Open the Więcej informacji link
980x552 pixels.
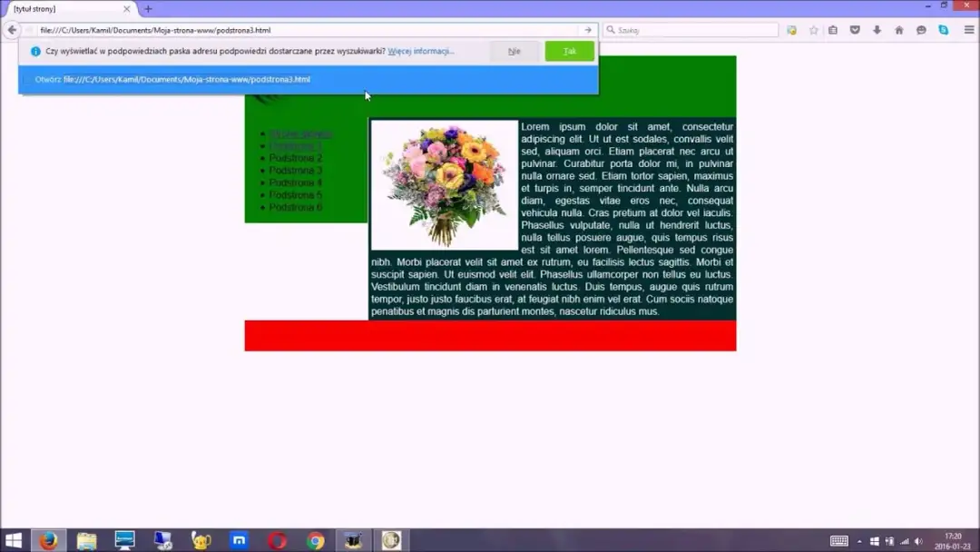(421, 51)
